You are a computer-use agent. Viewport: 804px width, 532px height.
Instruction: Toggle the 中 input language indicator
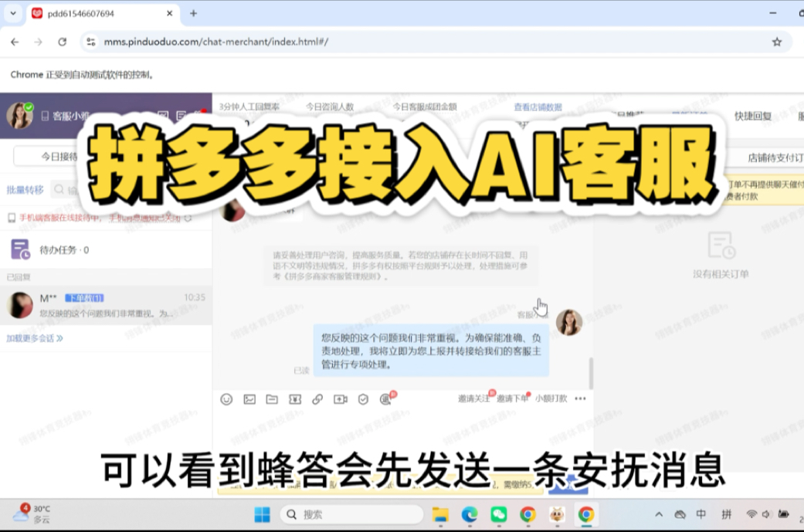pos(701,514)
